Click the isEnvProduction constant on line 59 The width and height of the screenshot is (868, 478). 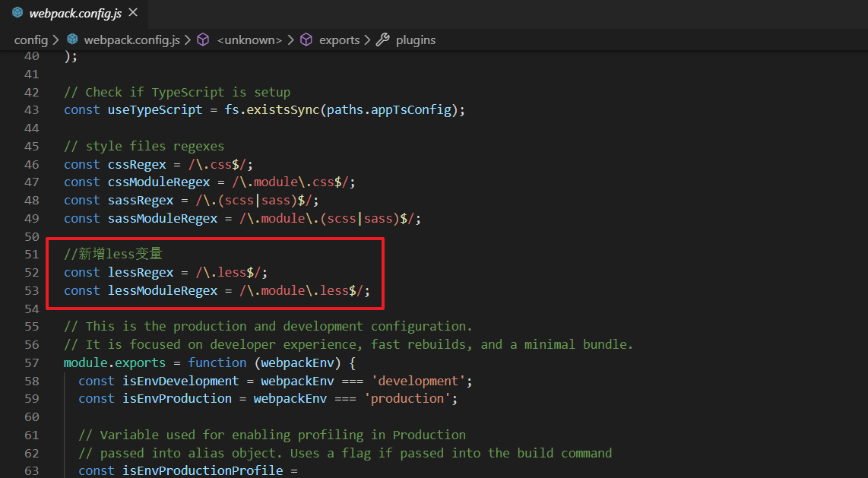[x=177, y=398]
